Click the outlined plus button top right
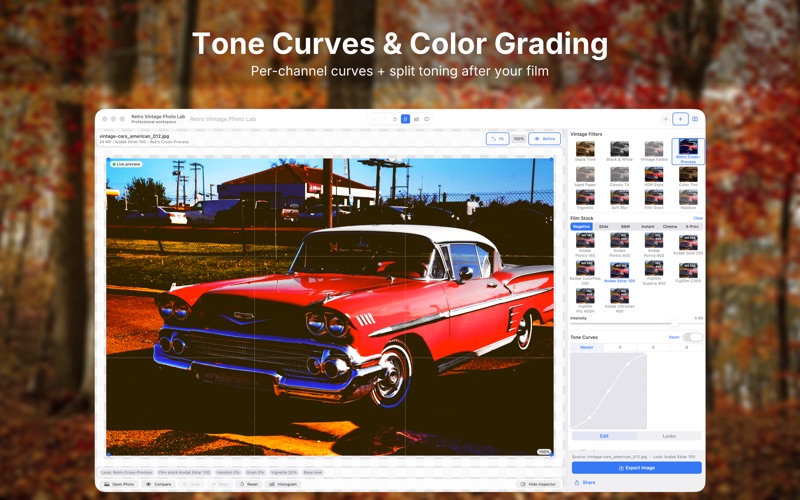Image resolution: width=800 pixels, height=500 pixels. click(680, 119)
